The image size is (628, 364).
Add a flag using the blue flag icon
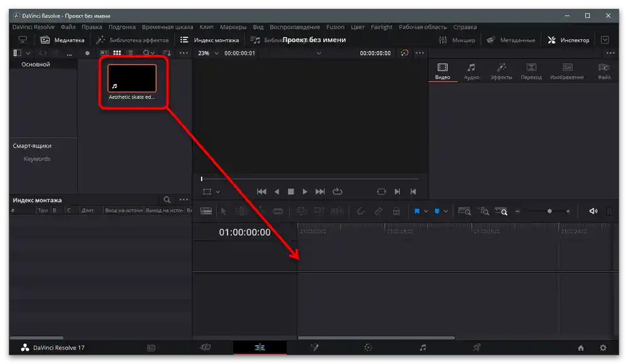[417, 211]
